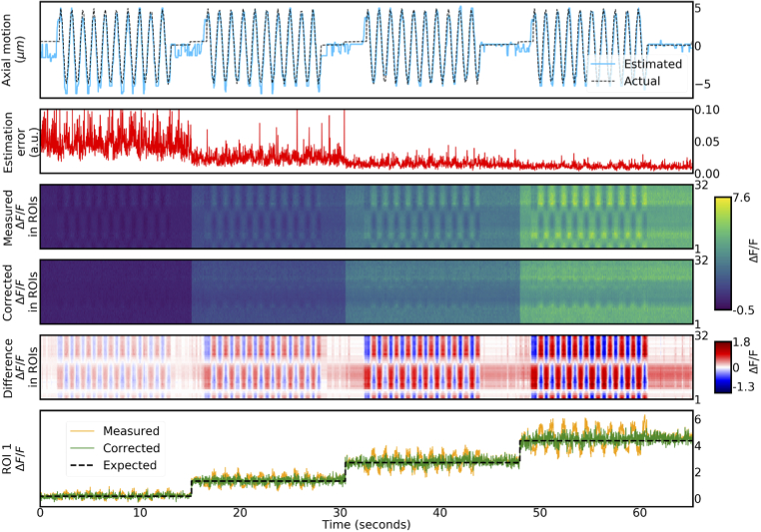This screenshot has height=532, width=761.
Task: Click the Time (seconds) axis label
Action: (366, 524)
